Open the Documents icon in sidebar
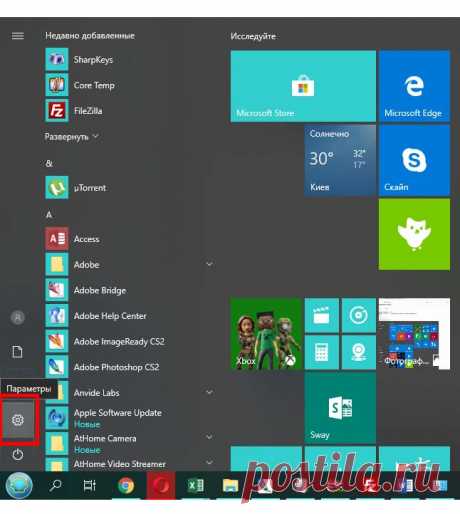 tap(17, 352)
